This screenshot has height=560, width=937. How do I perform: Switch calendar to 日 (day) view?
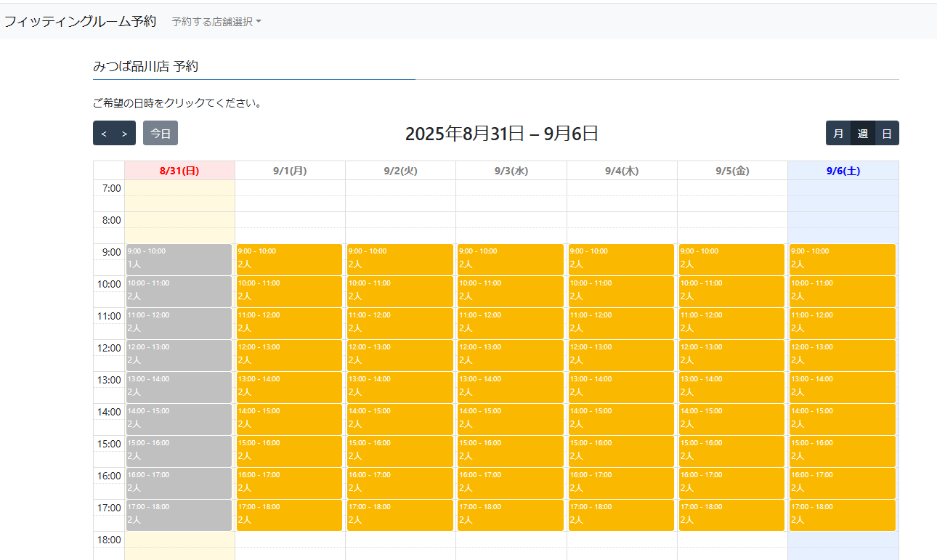point(887,134)
